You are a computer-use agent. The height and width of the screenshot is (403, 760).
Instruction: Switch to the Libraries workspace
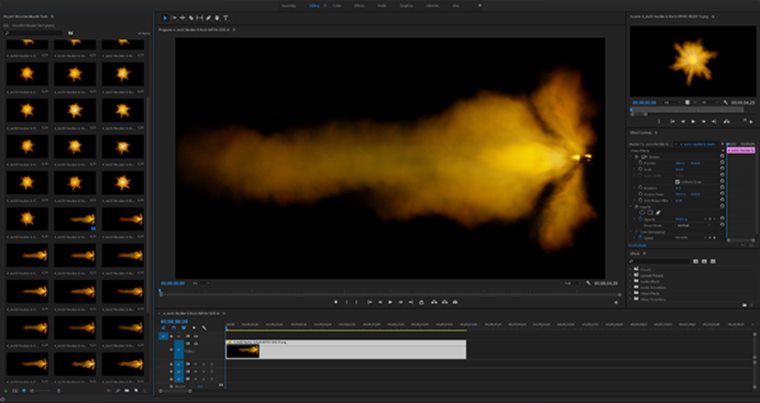tap(432, 5)
